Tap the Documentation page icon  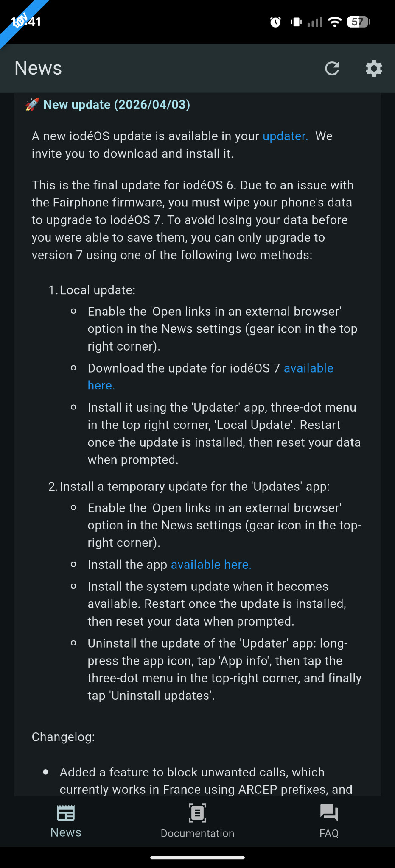pyautogui.click(x=197, y=813)
